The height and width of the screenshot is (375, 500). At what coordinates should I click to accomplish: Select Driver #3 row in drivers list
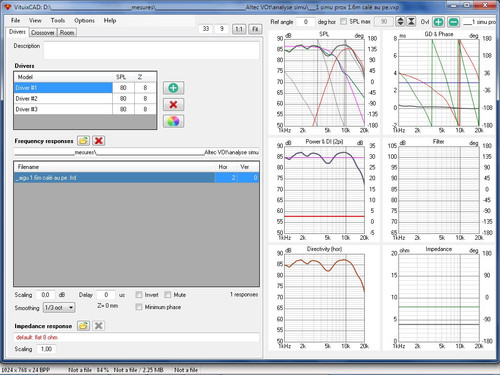(85, 109)
